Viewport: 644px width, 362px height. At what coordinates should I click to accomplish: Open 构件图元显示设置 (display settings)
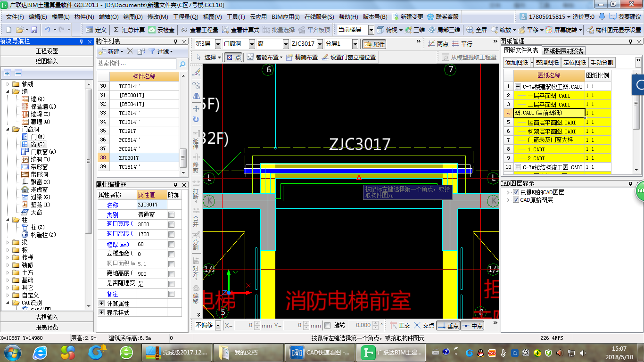coord(614,30)
